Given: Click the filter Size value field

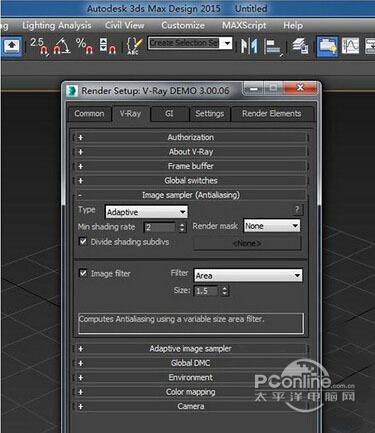Looking at the screenshot, I should pos(206,291).
